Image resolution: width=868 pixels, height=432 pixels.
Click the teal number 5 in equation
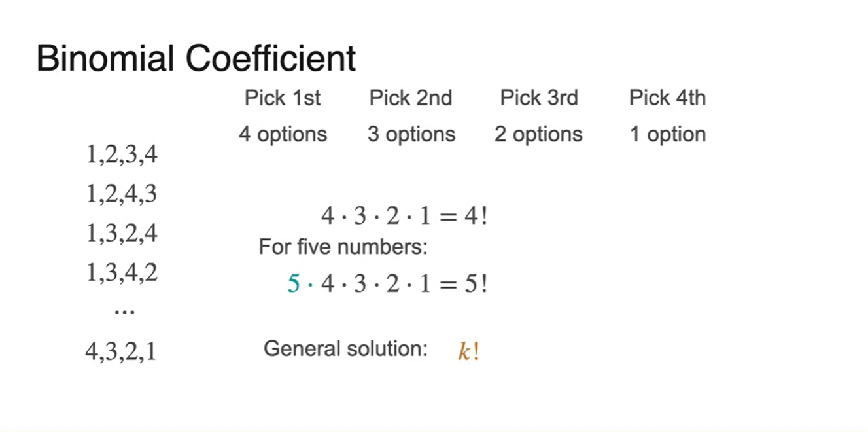(x=294, y=284)
